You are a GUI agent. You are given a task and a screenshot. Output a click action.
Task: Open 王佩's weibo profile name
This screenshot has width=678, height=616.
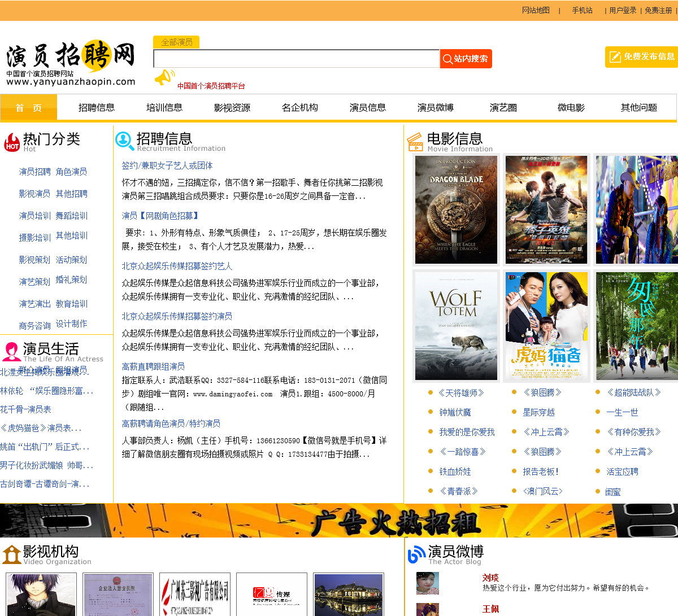[490, 609]
